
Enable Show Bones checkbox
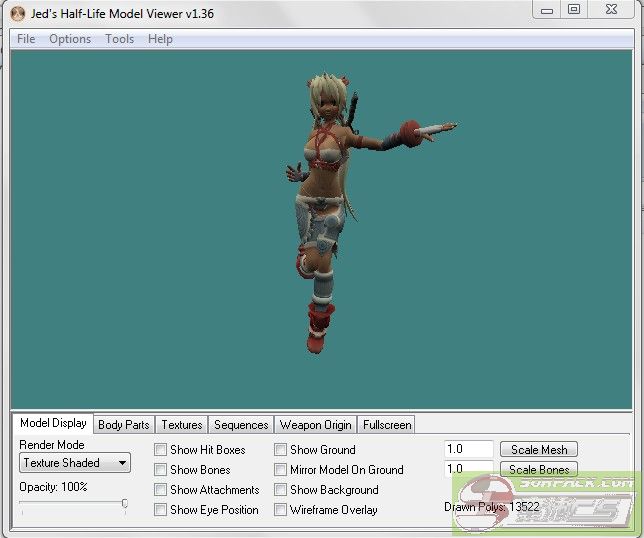pos(160,469)
